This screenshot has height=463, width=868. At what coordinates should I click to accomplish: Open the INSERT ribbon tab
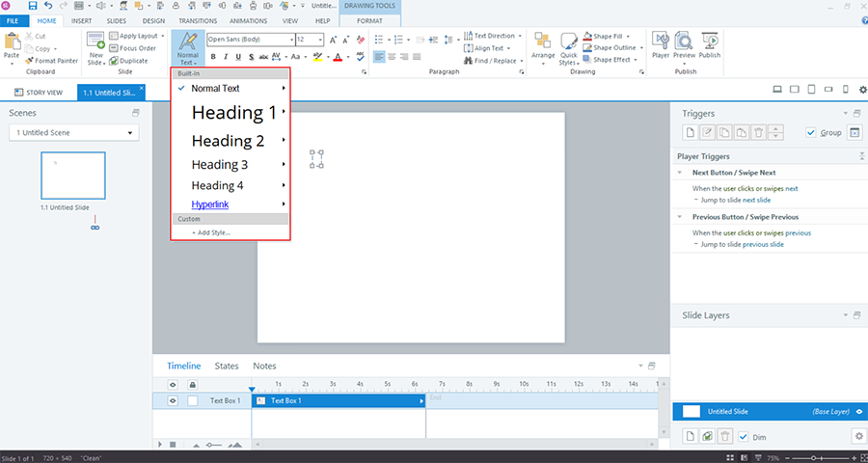tap(81, 21)
